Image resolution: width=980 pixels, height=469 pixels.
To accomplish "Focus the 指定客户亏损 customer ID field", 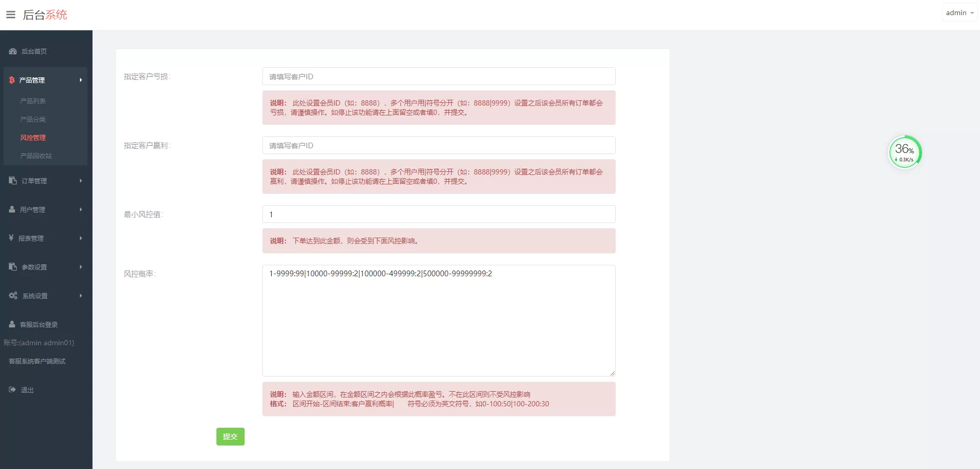I will (439, 76).
